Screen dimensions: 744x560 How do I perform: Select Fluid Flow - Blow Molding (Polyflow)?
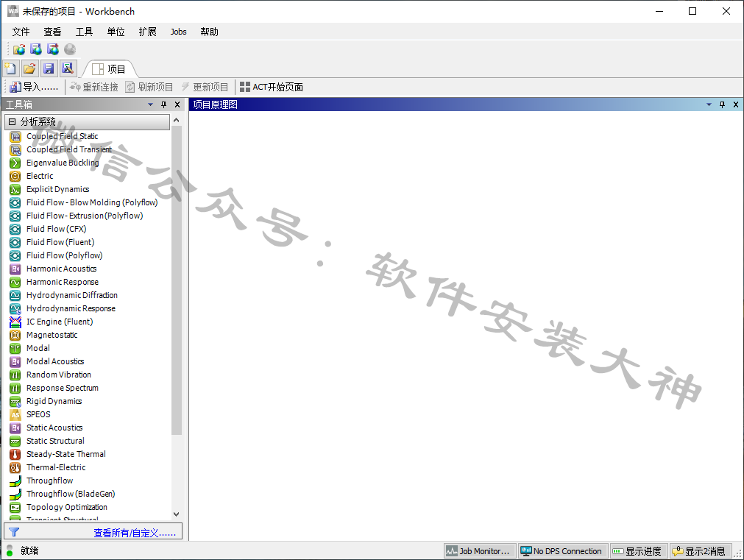(x=92, y=202)
